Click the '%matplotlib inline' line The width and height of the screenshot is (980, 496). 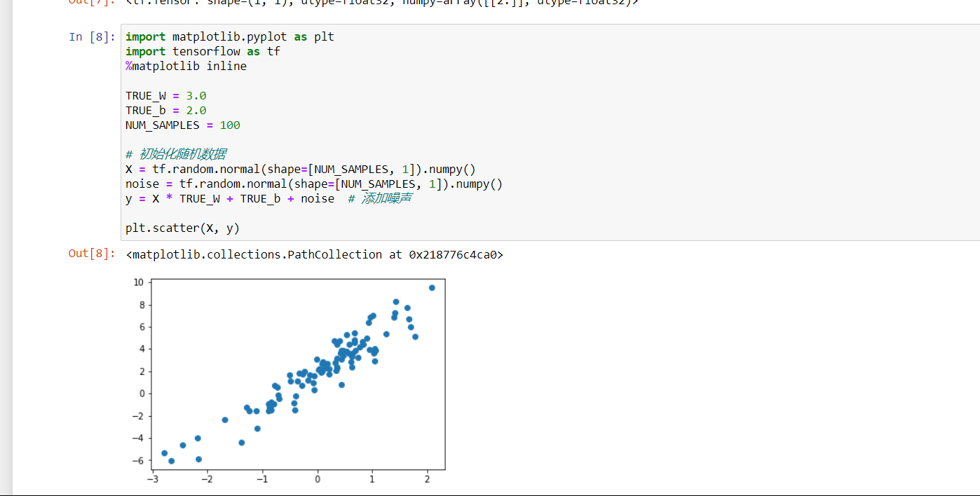click(186, 66)
